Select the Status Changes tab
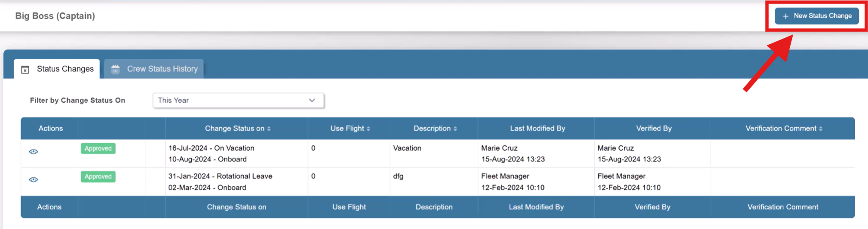This screenshot has width=868, height=229. coord(57,69)
